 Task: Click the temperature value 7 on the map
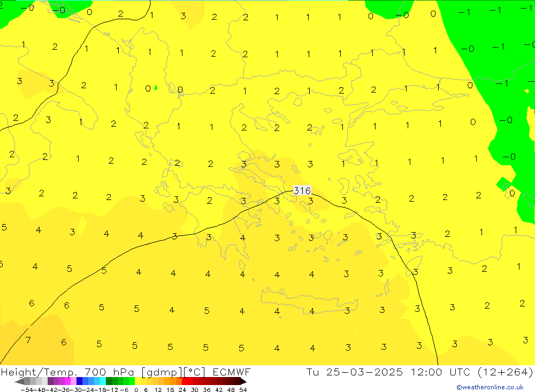pyautogui.click(x=28, y=340)
